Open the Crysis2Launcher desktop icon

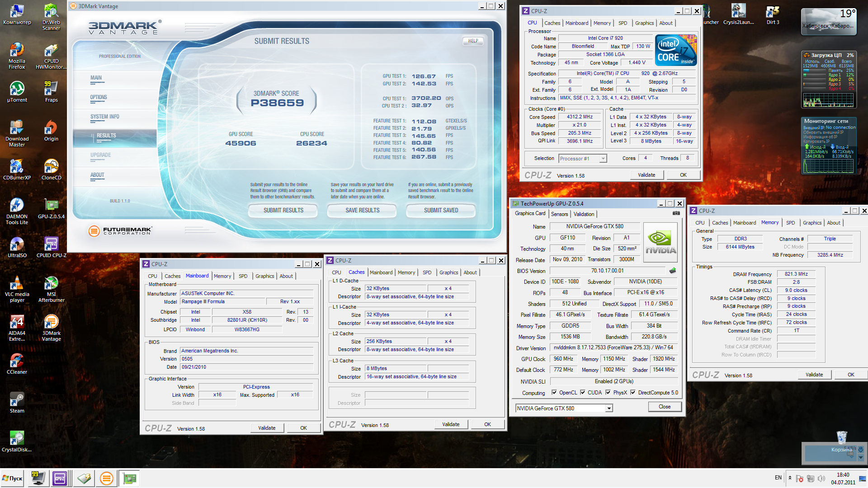(x=738, y=14)
